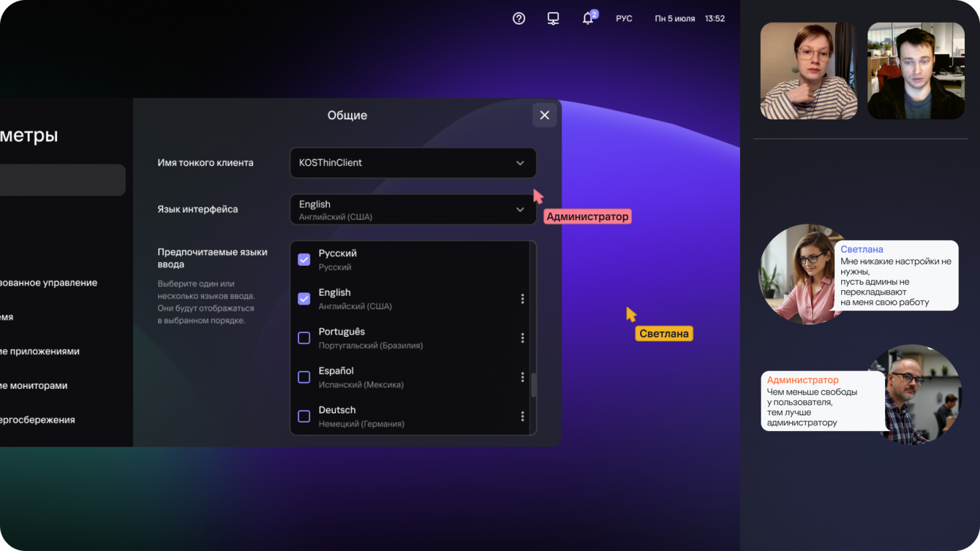
Task: Select video thumbnail of man in office
Action: point(916,71)
